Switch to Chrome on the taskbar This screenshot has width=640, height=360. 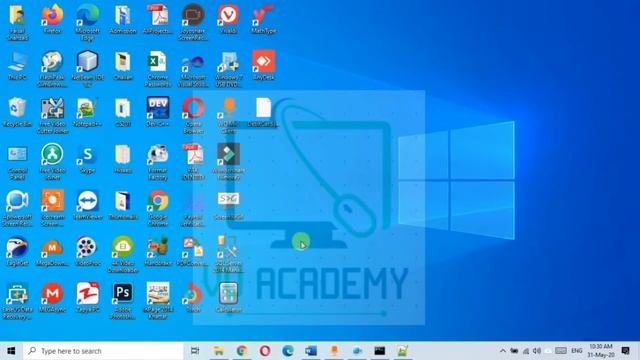coord(242,351)
